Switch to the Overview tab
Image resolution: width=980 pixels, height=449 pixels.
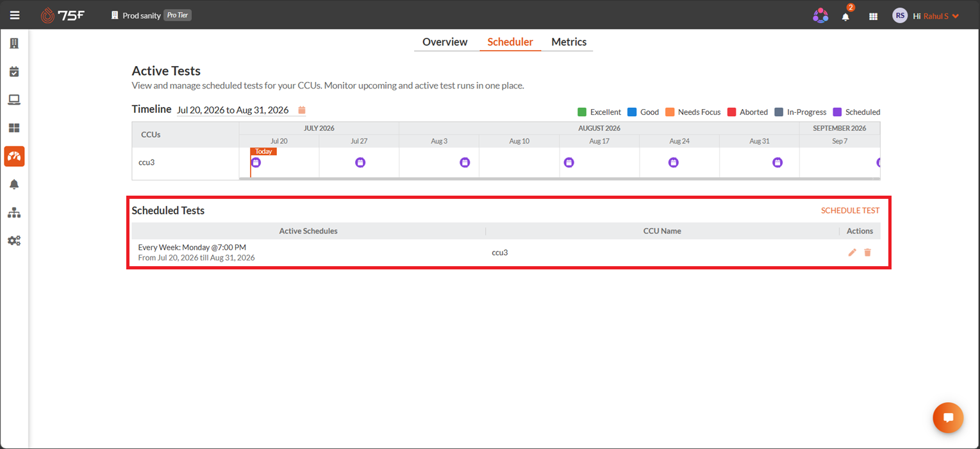(445, 42)
